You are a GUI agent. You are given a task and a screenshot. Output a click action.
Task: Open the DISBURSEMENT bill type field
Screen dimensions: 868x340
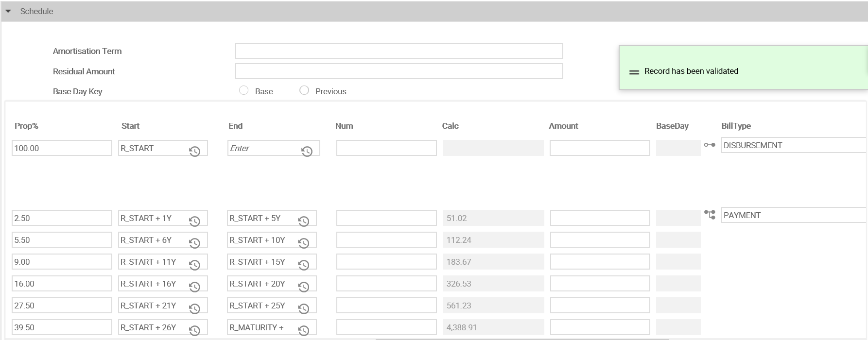[x=793, y=145]
